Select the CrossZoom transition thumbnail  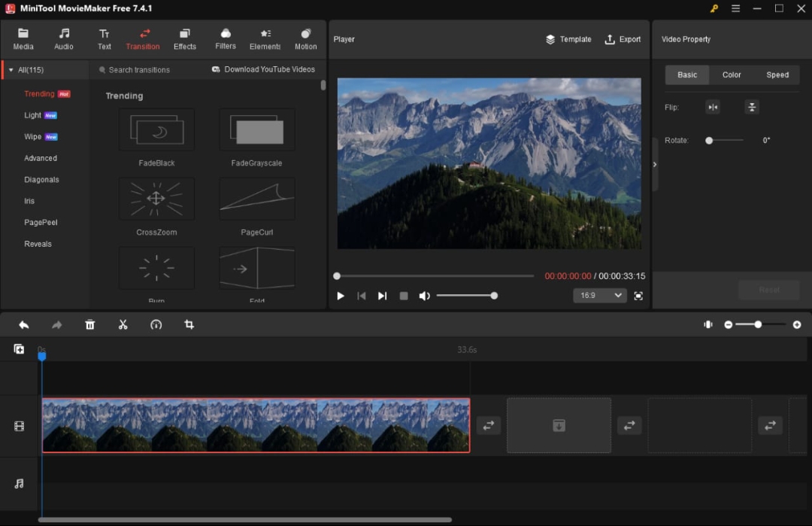click(156, 199)
